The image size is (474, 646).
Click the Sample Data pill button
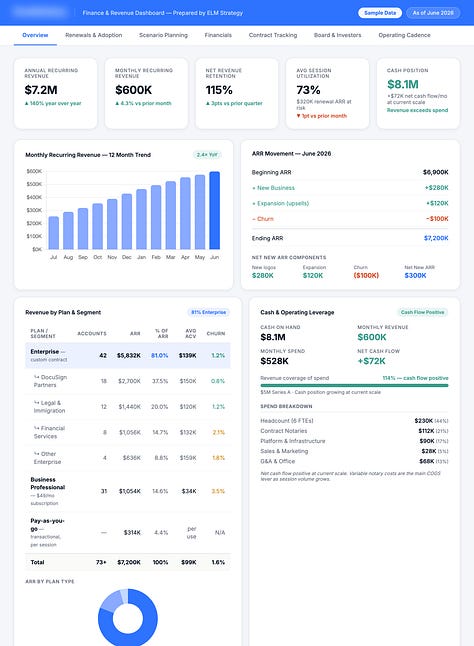[x=380, y=13]
